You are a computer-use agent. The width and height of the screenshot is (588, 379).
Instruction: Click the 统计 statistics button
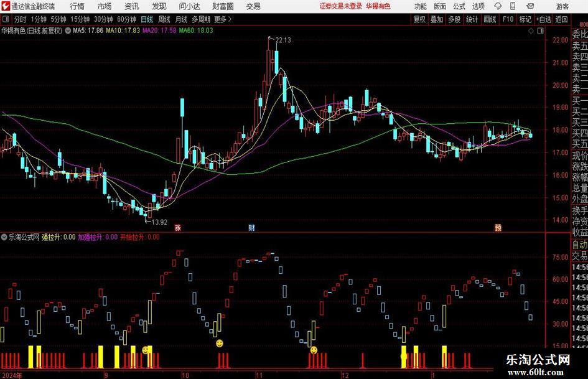click(472, 19)
